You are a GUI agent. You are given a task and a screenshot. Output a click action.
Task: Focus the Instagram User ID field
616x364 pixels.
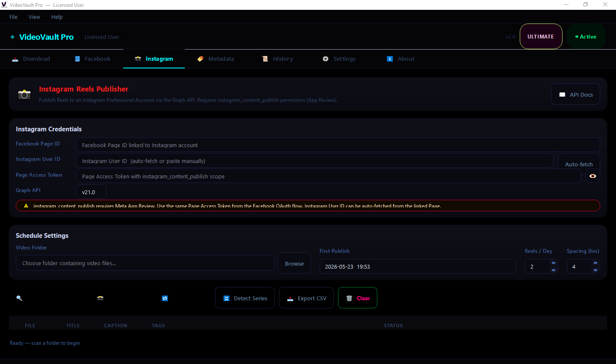click(x=314, y=161)
